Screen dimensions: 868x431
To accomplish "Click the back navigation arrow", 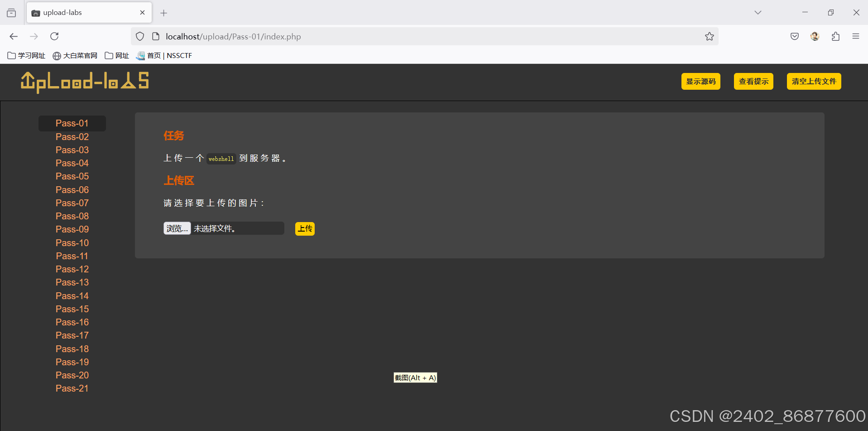I will coord(13,36).
